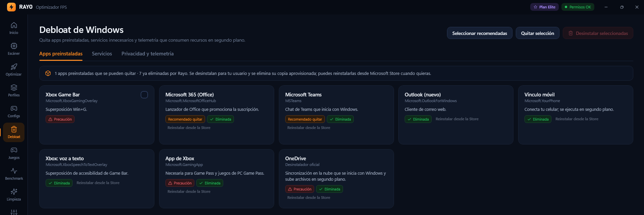644x215 pixels.
Task: Select the Vínculo móvil card title
Action: (x=540, y=95)
